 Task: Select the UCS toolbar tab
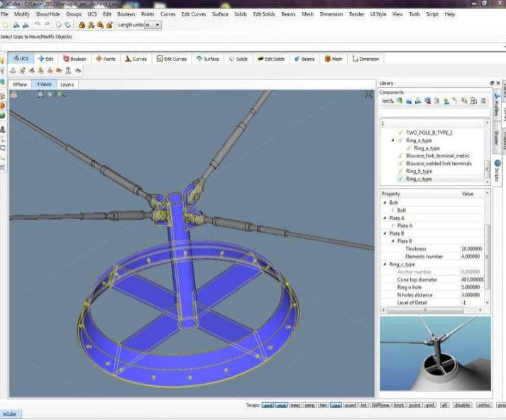click(23, 59)
